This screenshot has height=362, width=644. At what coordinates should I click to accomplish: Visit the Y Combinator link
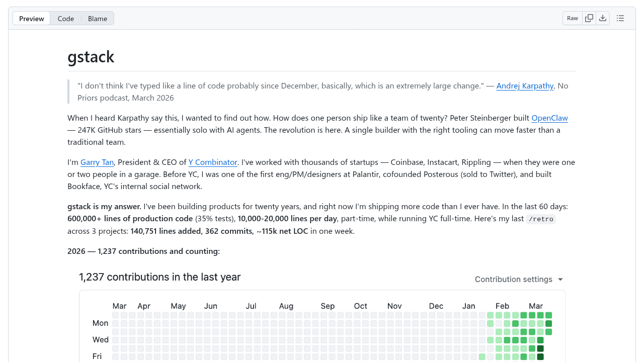pyautogui.click(x=213, y=162)
